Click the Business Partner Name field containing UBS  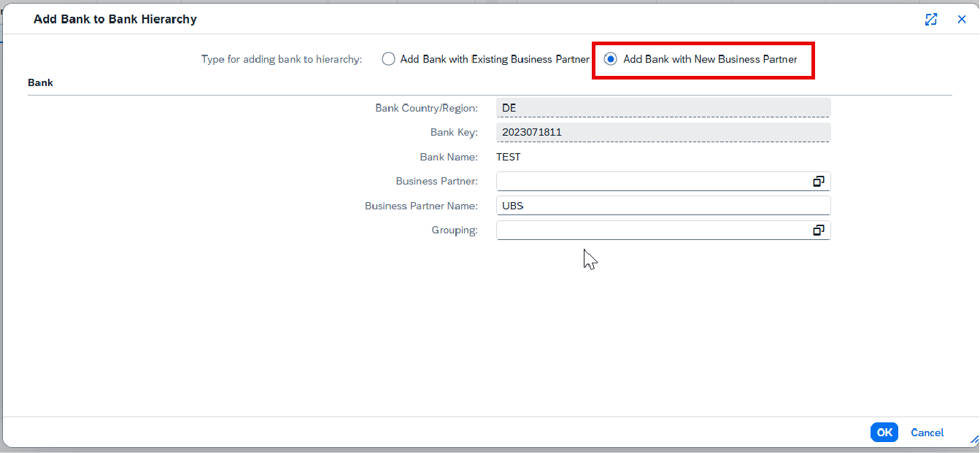[x=663, y=206]
